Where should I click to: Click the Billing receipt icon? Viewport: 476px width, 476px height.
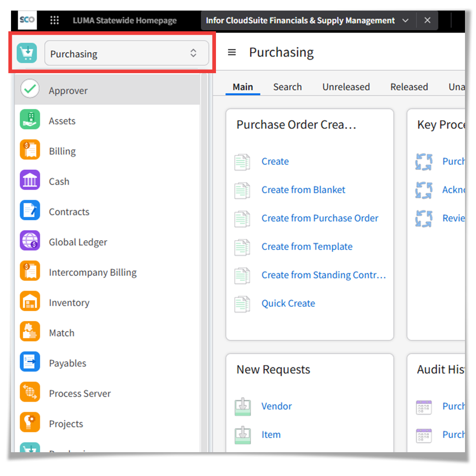[x=30, y=149]
